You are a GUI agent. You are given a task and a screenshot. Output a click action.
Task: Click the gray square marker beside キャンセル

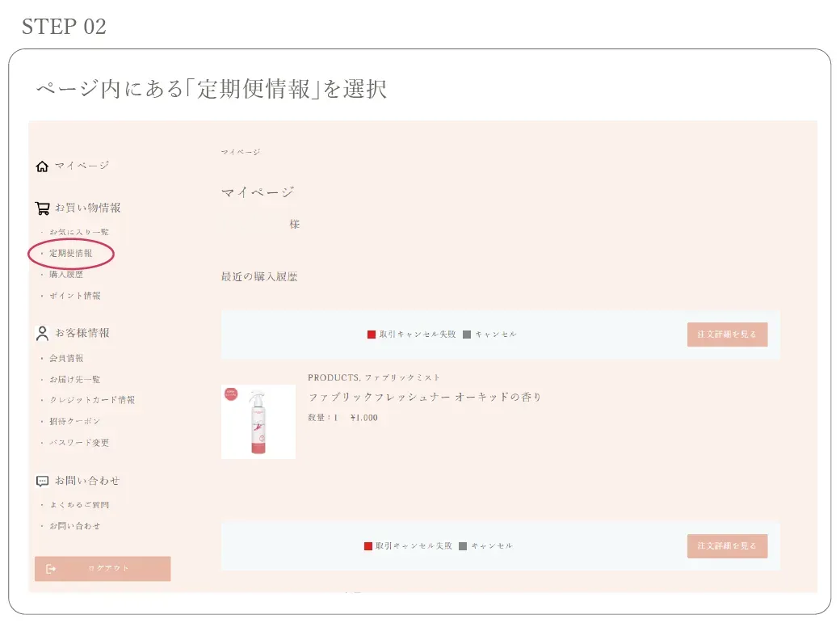pyautogui.click(x=467, y=334)
